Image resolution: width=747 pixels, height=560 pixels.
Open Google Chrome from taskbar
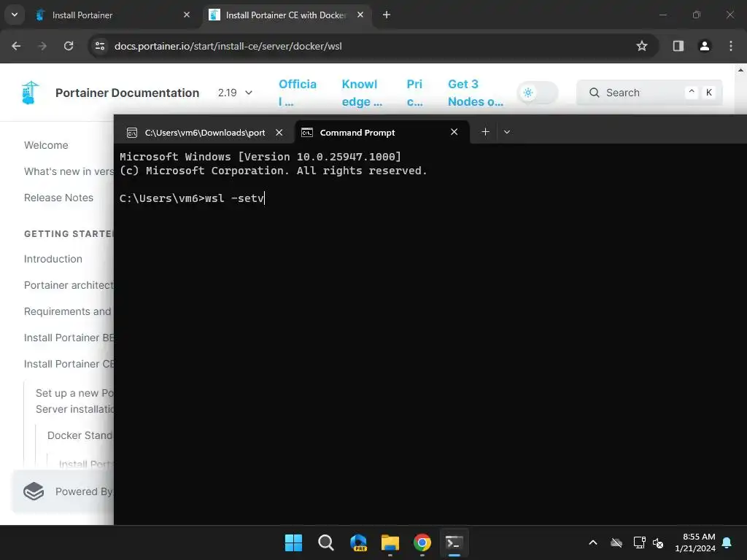tap(422, 542)
